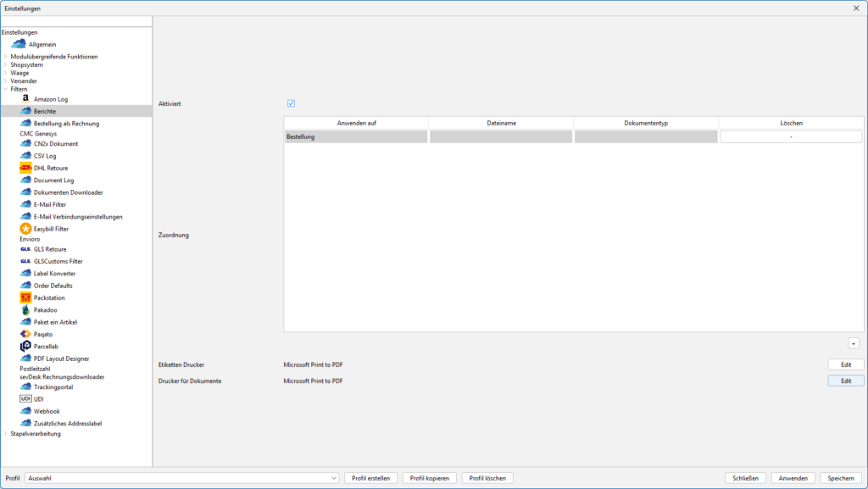Disable the Aktiviert checkbox

[x=291, y=103]
